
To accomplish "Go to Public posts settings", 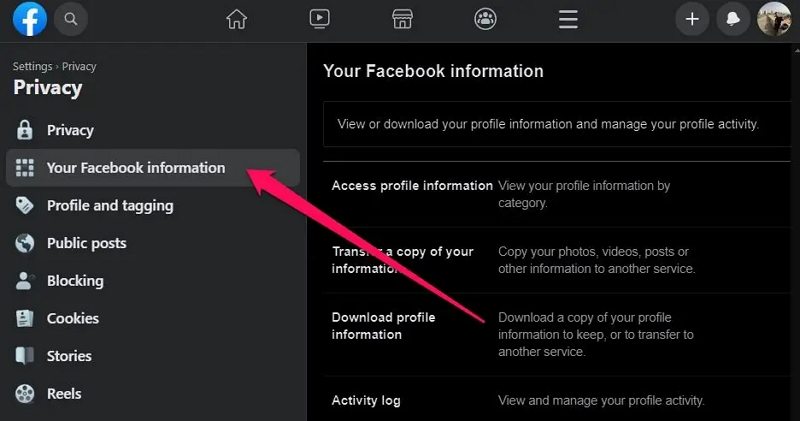I will pyautogui.click(x=86, y=243).
